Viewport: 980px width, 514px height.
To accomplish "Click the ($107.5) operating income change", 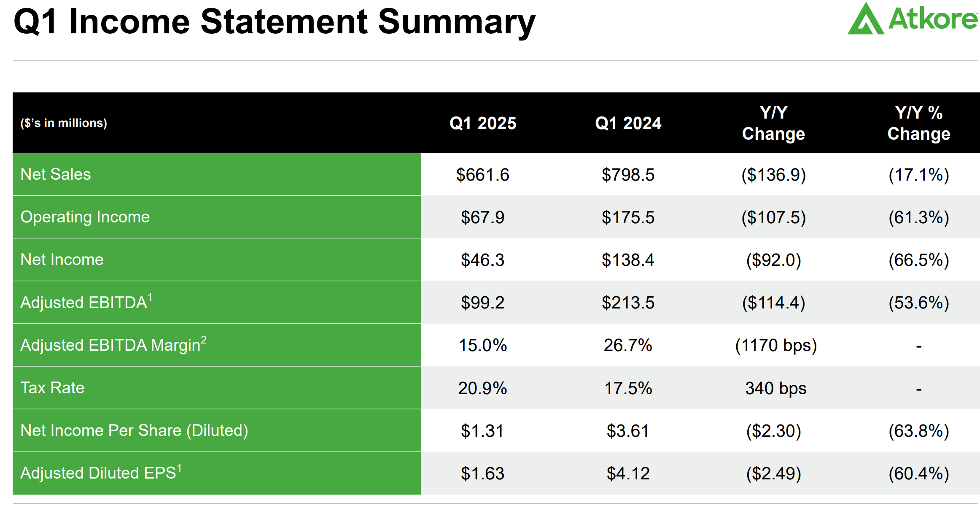I will pos(773,217).
